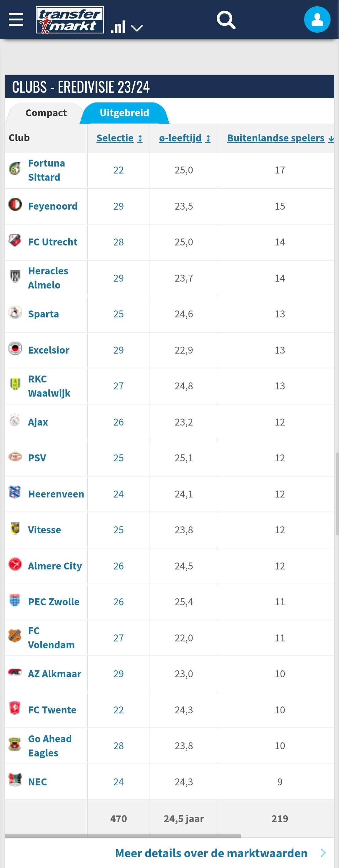Switch to the Compact tab

pyautogui.click(x=46, y=113)
